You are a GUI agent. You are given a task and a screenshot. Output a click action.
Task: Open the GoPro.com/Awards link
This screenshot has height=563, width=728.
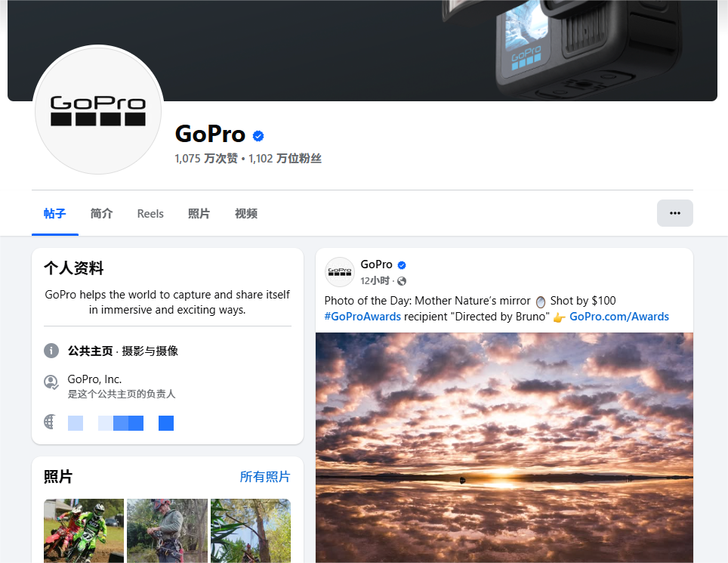[x=618, y=317]
